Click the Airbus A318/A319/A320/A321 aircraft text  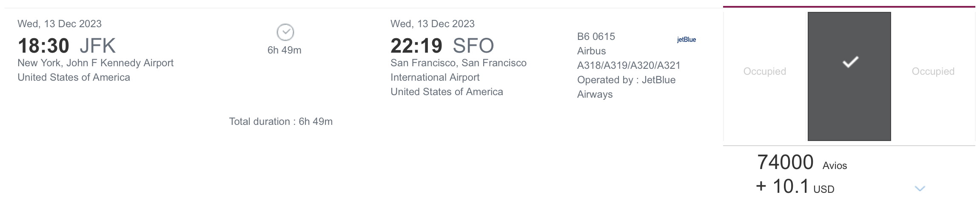point(629,58)
